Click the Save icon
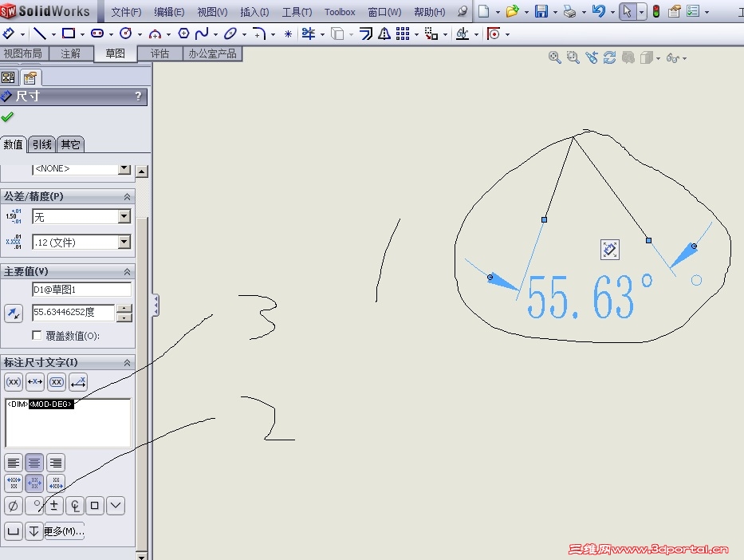The width and height of the screenshot is (744, 560). pos(541,11)
